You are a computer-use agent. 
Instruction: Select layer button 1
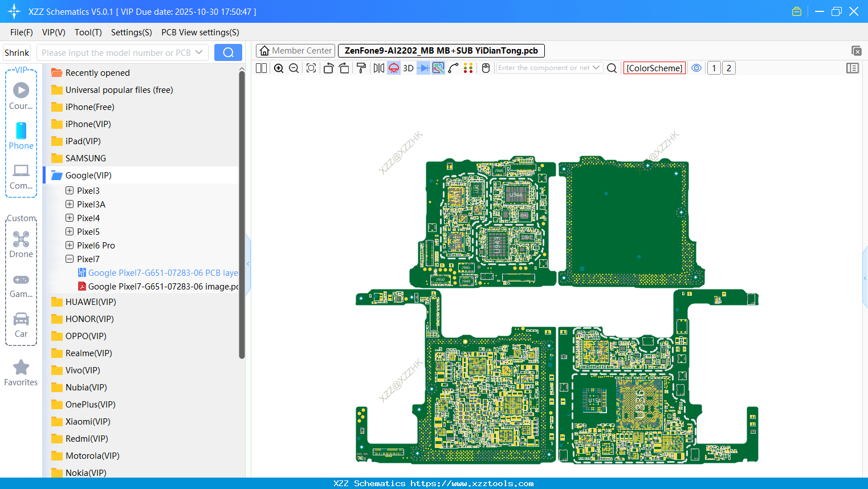tap(714, 68)
